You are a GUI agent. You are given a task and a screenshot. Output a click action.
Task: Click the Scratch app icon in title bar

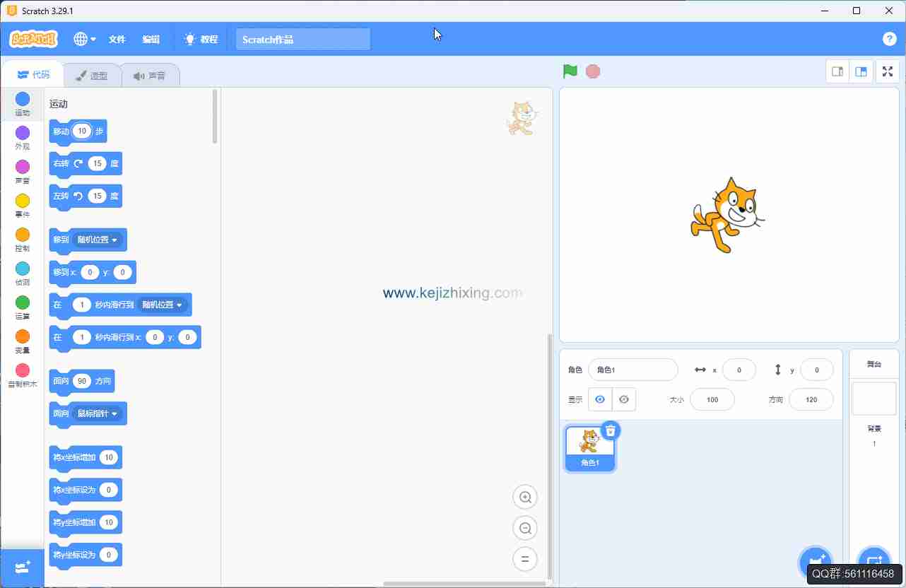tap(11, 11)
